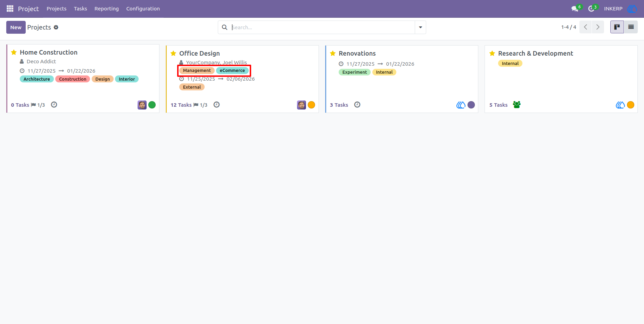Click the 11/27/2025 start date on Renovations
This screenshot has height=324, width=644.
pyautogui.click(x=361, y=64)
